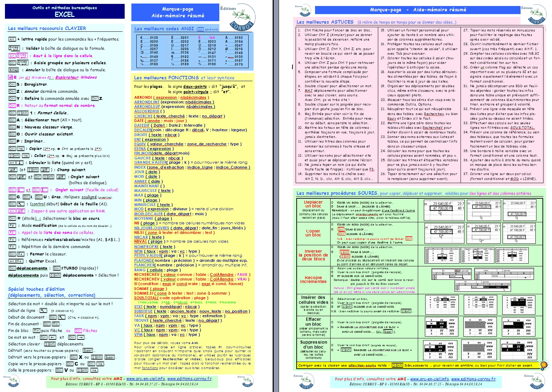The width and height of the screenshot is (552, 392).
Task: Click the right page 'Marque-page - Aide-mémoire résumé' header
Action: (418, 10)
